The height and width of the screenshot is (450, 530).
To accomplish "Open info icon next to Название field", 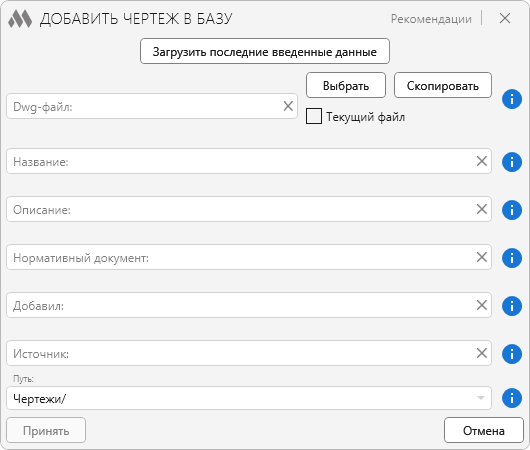I will 512,162.
